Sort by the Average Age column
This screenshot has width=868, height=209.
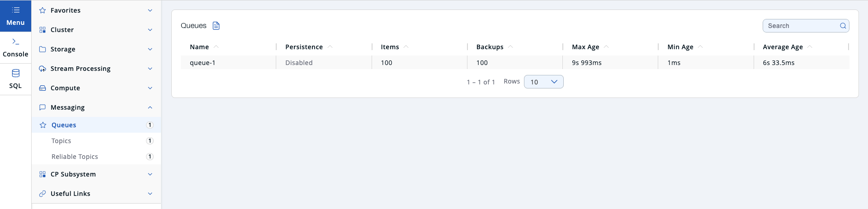tap(783, 47)
